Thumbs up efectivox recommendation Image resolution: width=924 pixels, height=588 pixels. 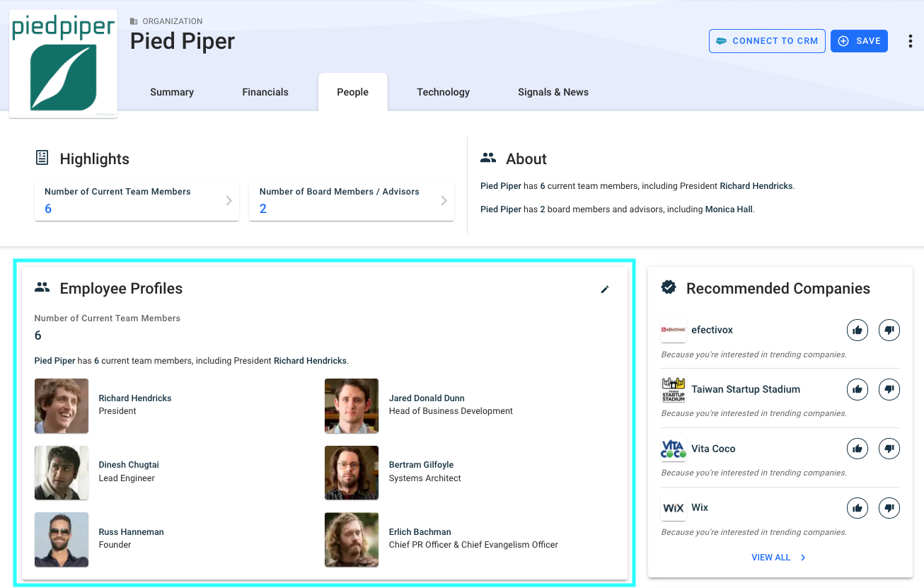857,330
